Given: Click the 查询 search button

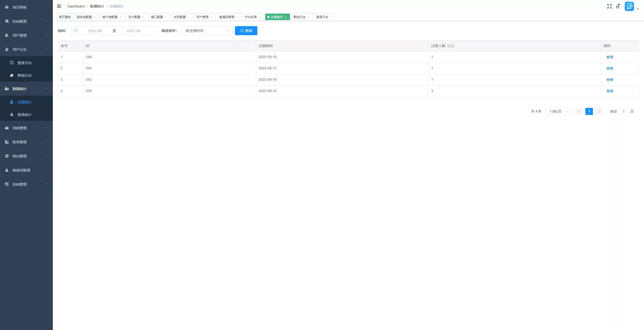Looking at the screenshot, I should 246,31.
